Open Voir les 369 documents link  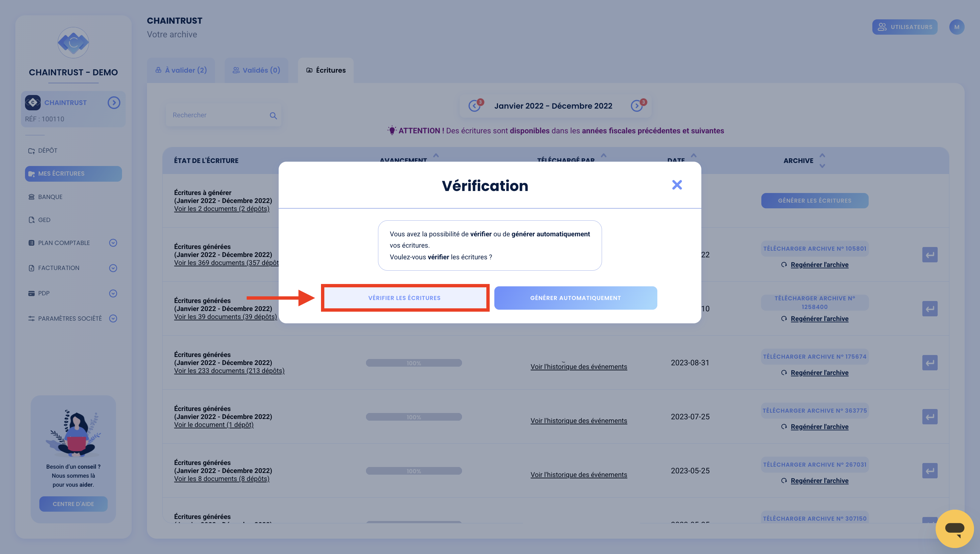coord(226,263)
